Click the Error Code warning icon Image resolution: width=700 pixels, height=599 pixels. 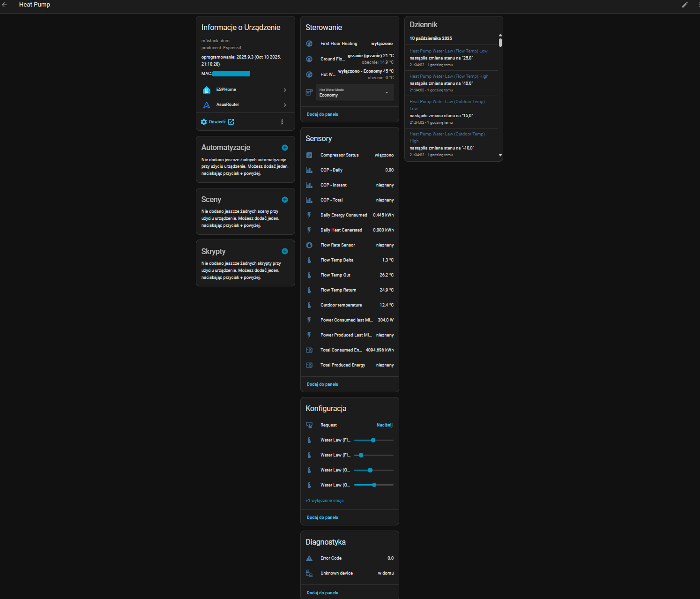[309, 558]
